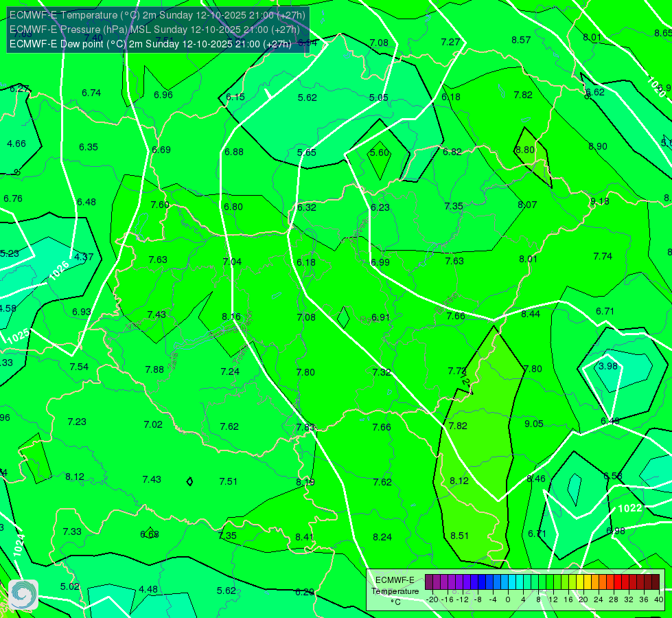Image resolution: width=672 pixels, height=618 pixels.
Task: Click the dark purple legend swatch above -20
Action: [429, 582]
